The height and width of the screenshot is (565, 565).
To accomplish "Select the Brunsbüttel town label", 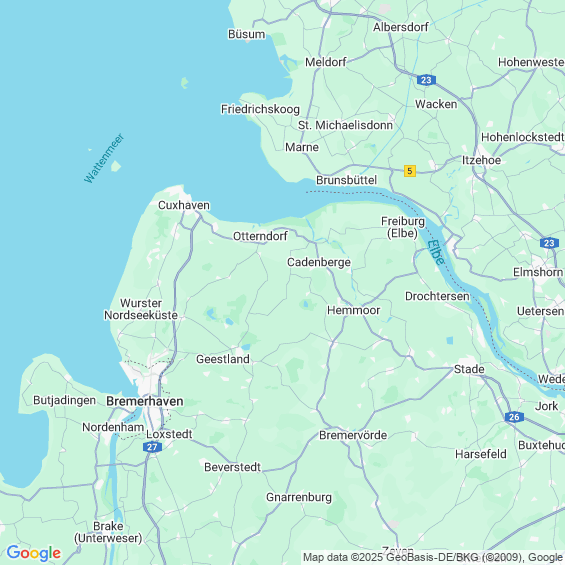I will (347, 180).
